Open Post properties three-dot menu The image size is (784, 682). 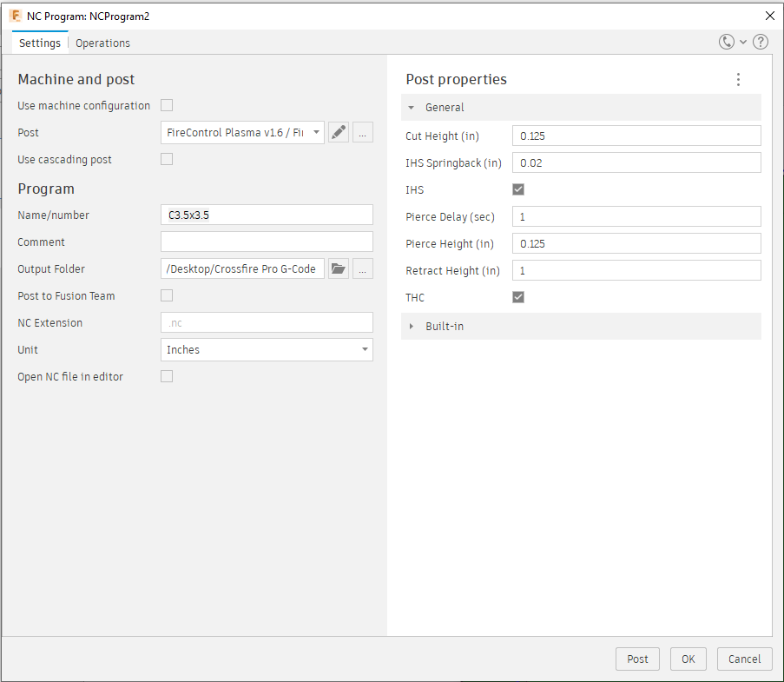[738, 80]
